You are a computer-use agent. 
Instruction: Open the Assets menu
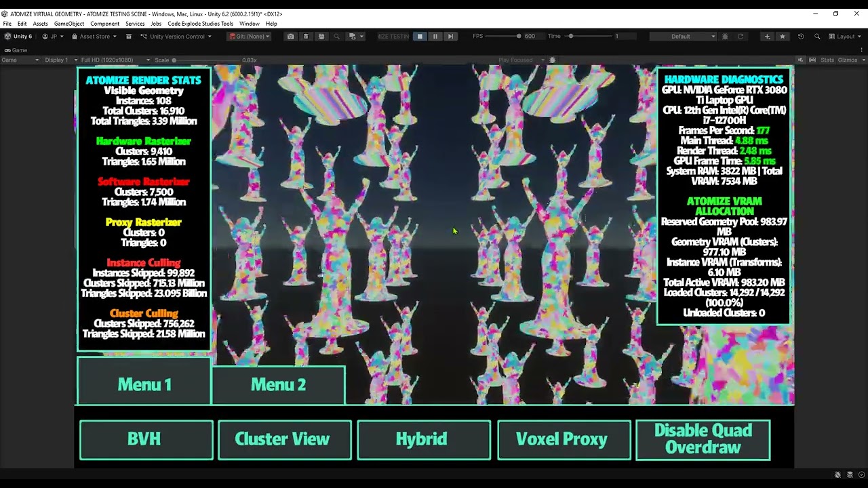coord(40,24)
